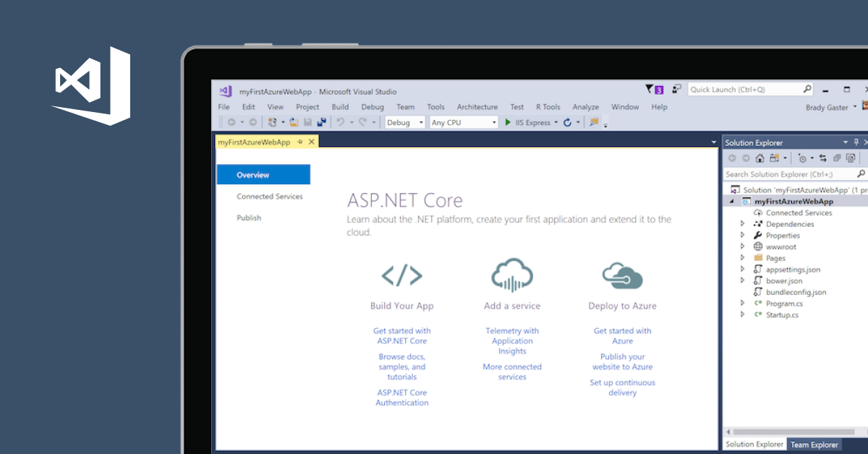Image resolution: width=868 pixels, height=454 pixels.
Task: Open the Architecture menu
Action: pos(477,107)
